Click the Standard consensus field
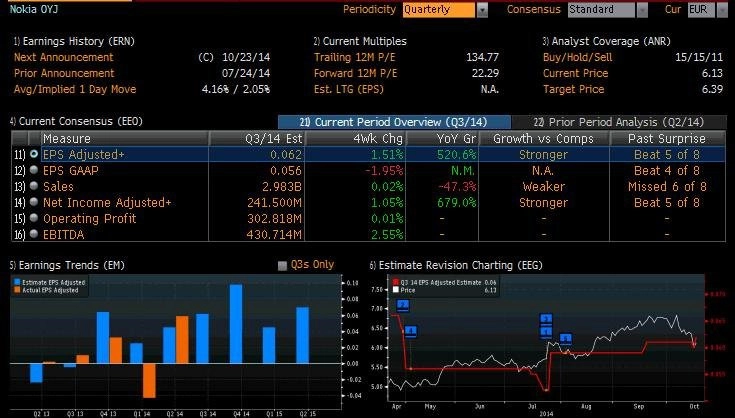The width and height of the screenshot is (735, 418). click(601, 10)
